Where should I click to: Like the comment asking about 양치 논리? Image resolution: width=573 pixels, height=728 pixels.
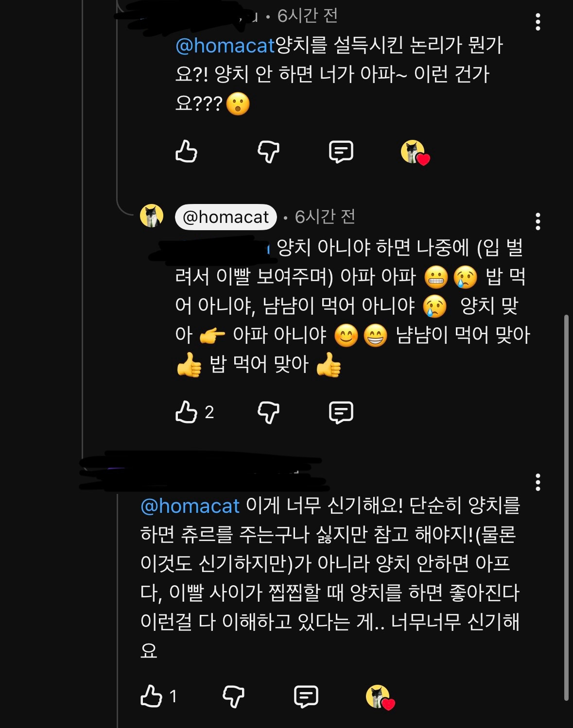coord(186,151)
